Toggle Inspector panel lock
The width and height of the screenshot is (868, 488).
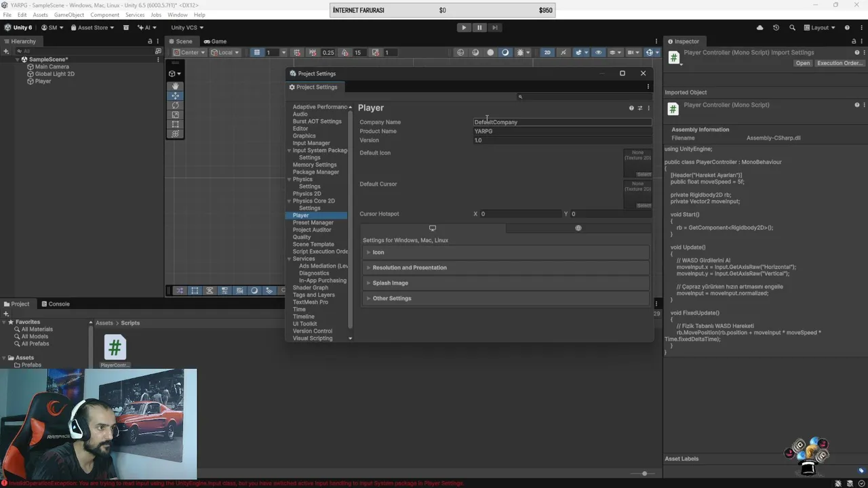click(x=854, y=41)
